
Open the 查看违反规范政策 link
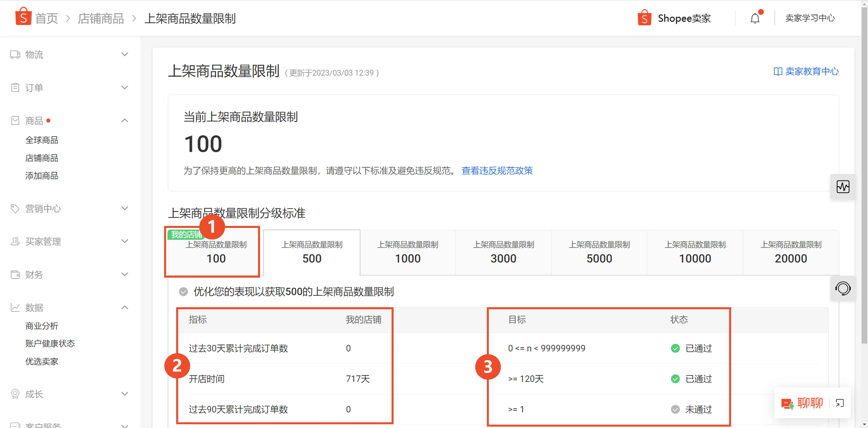point(497,171)
